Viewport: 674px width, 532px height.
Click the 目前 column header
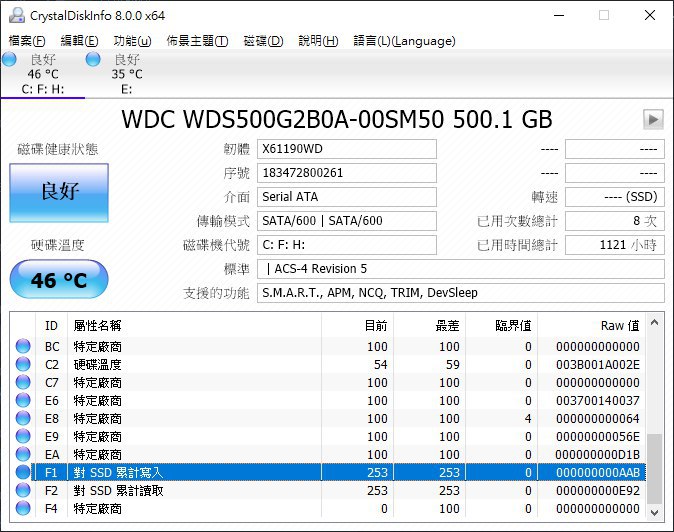pyautogui.click(x=358, y=326)
